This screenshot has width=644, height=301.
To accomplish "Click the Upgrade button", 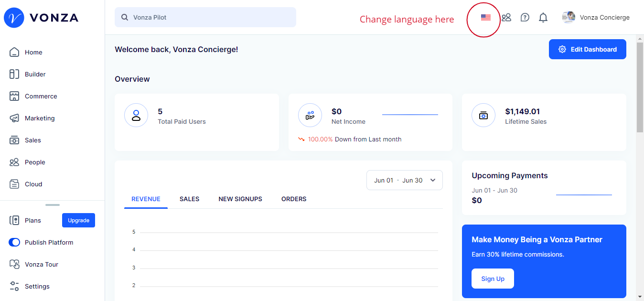I will click(x=78, y=220).
